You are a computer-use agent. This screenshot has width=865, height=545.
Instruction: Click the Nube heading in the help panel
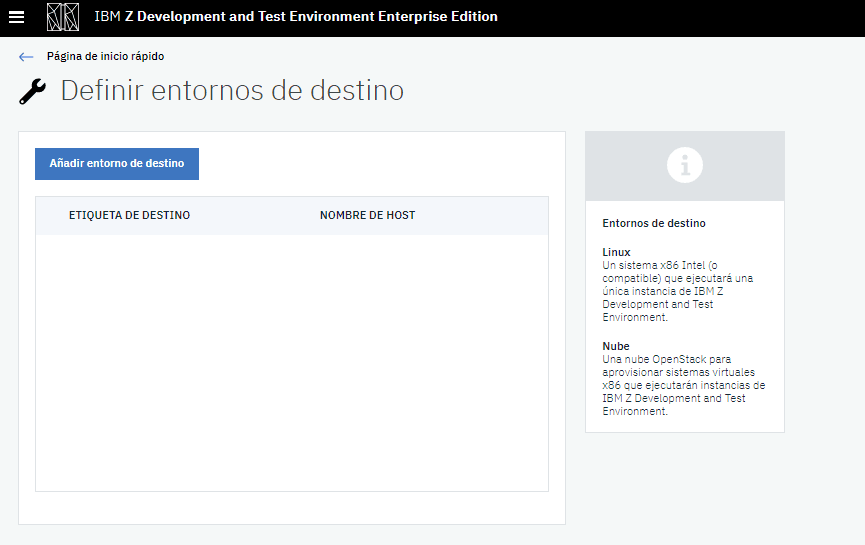pos(616,346)
